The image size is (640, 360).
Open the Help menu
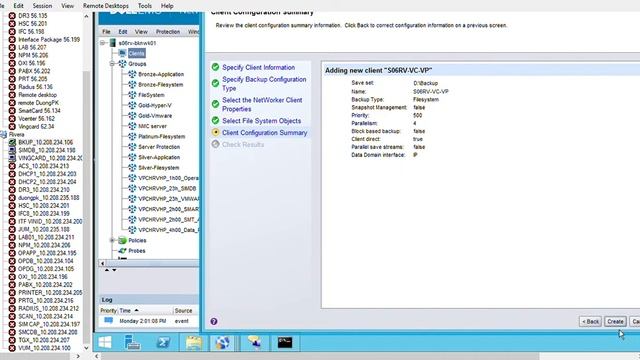coord(167,6)
